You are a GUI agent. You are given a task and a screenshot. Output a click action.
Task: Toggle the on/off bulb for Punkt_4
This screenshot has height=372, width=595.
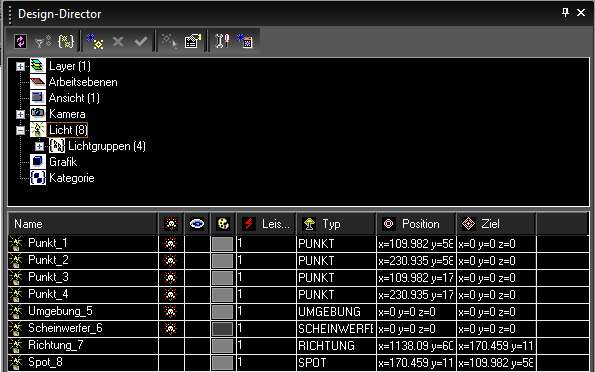171,295
